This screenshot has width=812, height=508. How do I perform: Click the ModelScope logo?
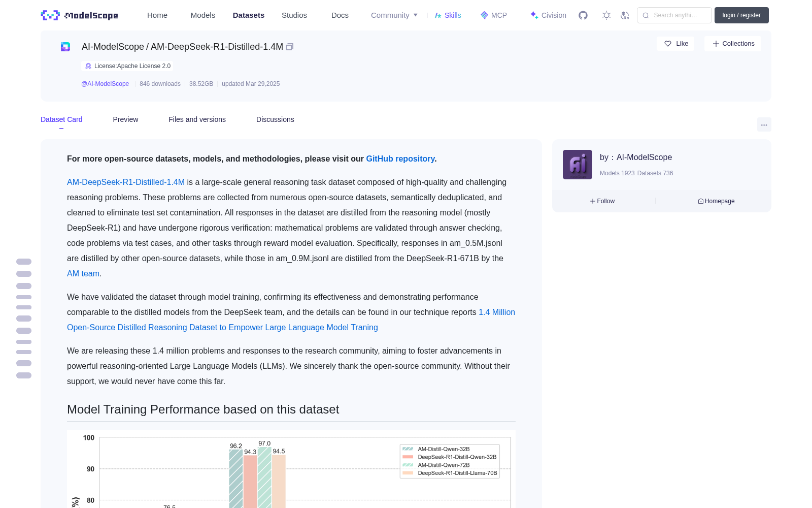pos(80,15)
